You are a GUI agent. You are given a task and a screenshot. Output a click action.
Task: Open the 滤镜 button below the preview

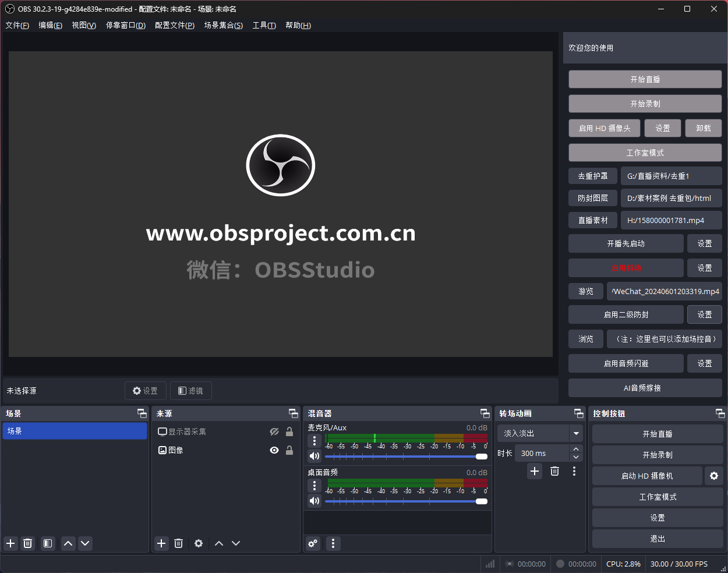click(x=191, y=391)
